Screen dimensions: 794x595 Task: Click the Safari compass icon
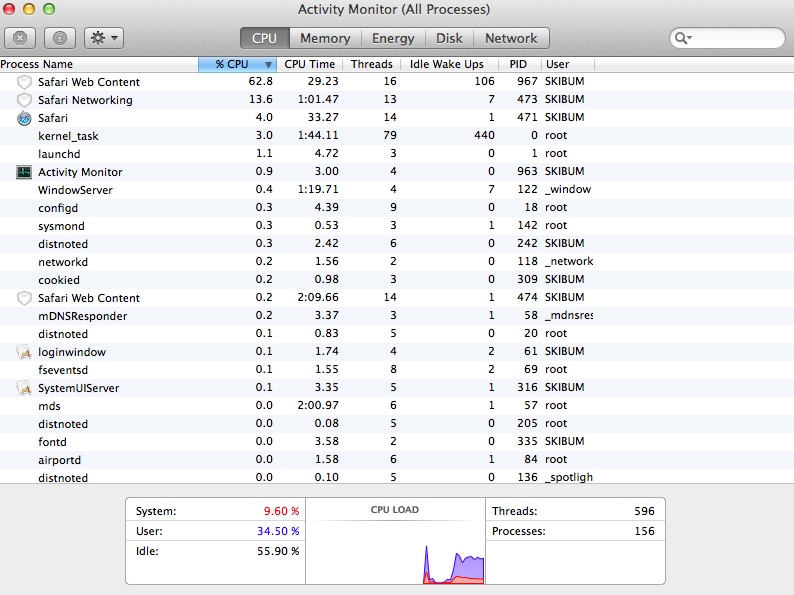(x=24, y=118)
